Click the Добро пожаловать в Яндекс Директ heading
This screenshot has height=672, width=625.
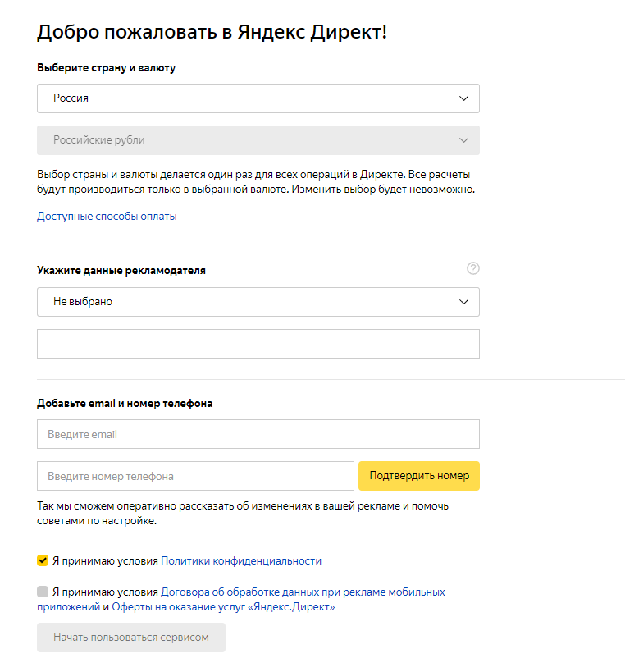tap(212, 32)
